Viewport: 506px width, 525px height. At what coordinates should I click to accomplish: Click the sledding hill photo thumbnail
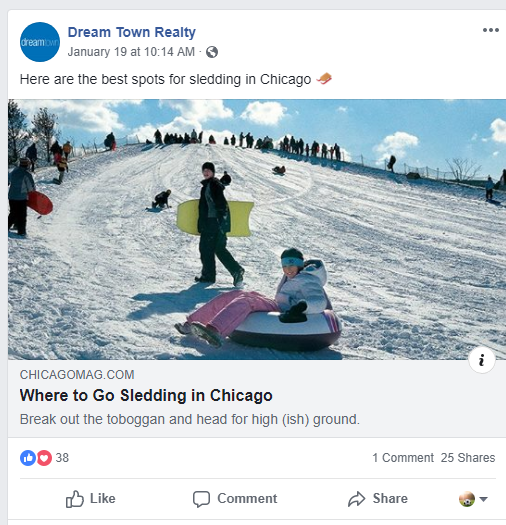pos(257,229)
